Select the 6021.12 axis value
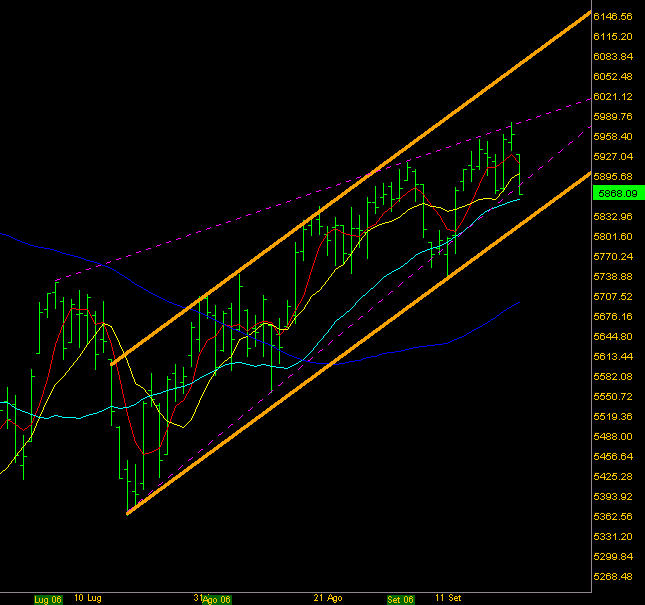The height and width of the screenshot is (605, 645). 613,97
